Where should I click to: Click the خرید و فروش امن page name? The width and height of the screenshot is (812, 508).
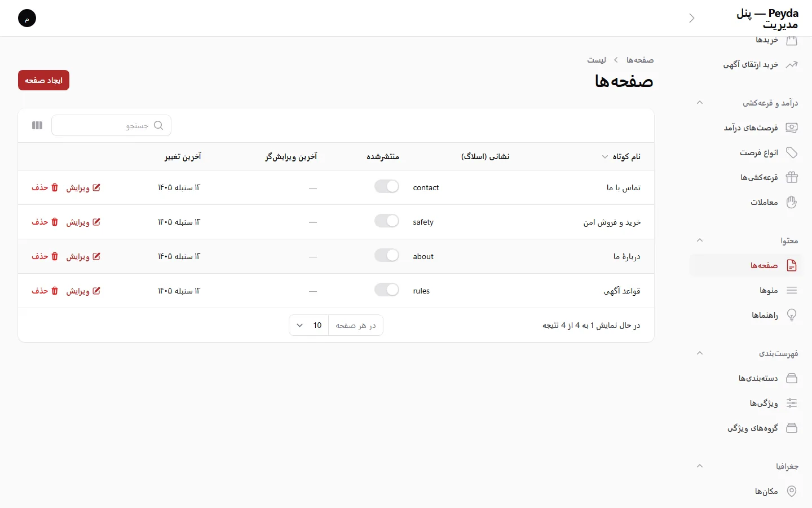point(612,222)
